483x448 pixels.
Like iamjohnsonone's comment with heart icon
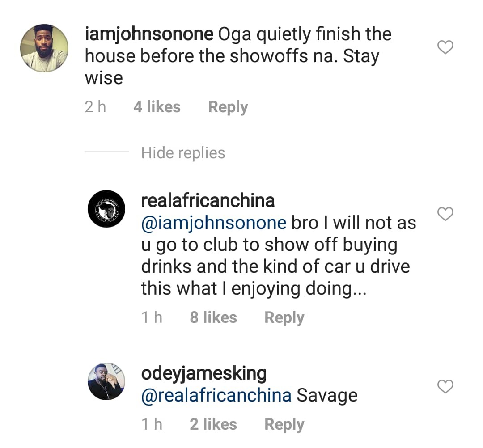445,47
